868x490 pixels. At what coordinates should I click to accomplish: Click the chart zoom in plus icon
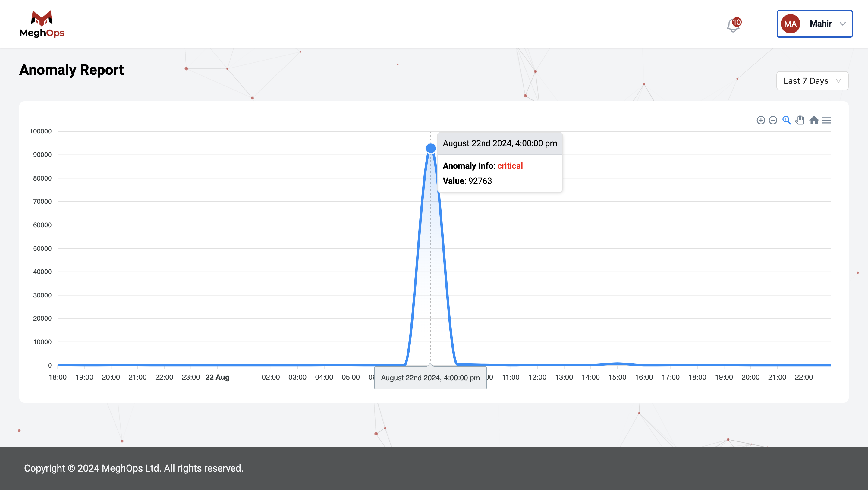click(x=760, y=120)
